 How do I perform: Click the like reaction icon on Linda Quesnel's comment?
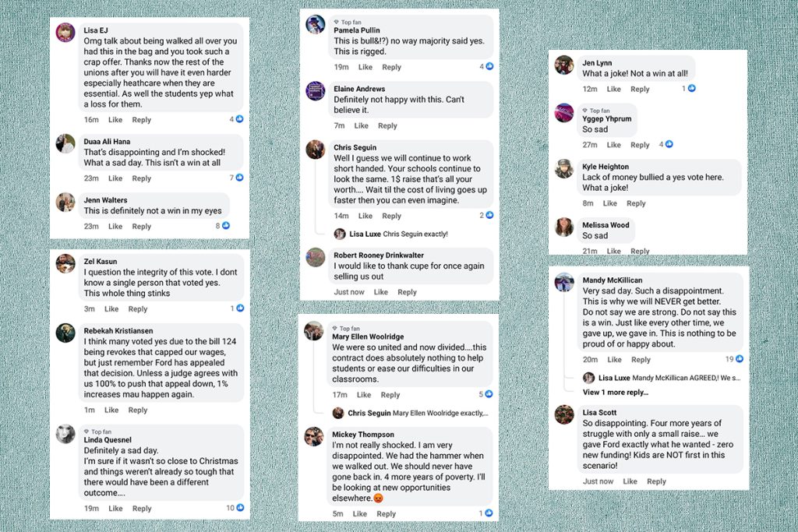click(x=240, y=508)
